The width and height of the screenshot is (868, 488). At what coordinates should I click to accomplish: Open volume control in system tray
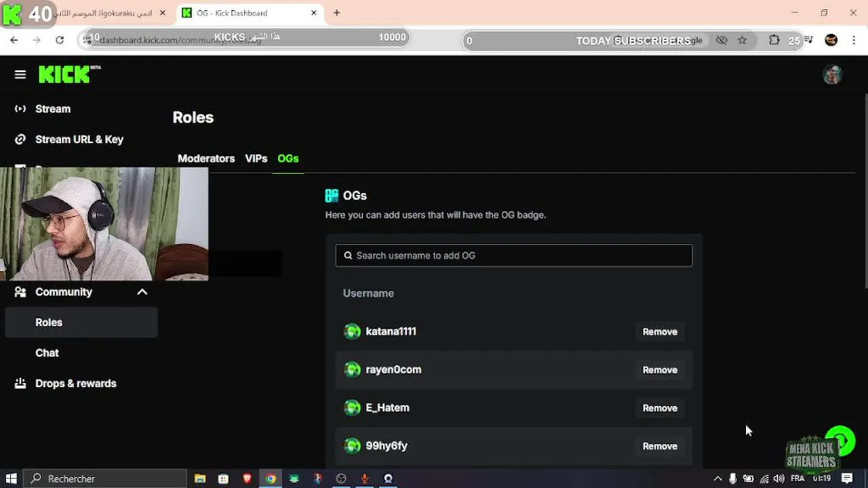coord(778,479)
